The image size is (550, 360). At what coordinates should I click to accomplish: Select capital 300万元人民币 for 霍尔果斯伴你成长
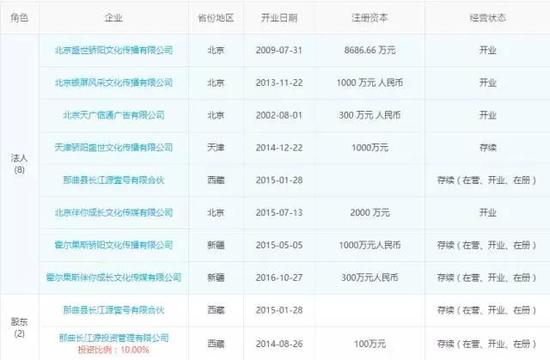tap(370, 278)
